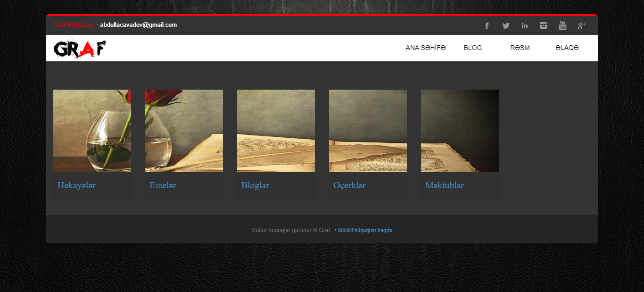Click the thumbnail image above Oçerklər

click(368, 131)
